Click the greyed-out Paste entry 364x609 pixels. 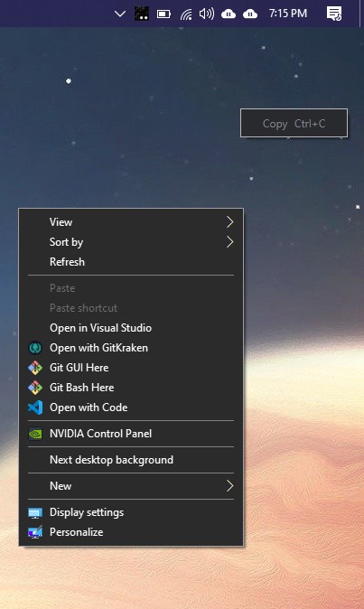pos(131,288)
